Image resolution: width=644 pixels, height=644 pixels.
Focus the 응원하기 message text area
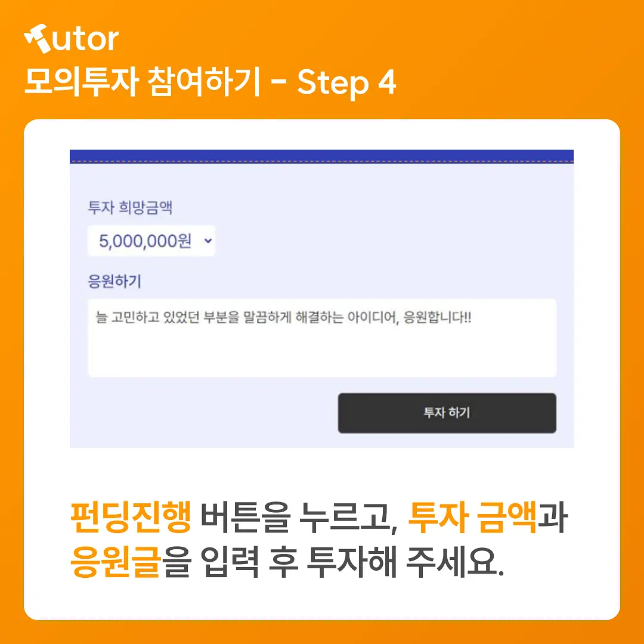(322, 338)
